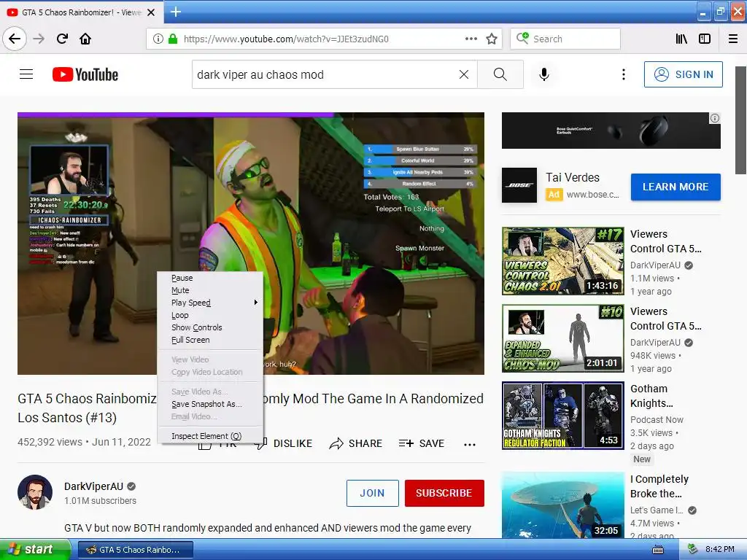The width and height of the screenshot is (747, 560).
Task: Clear the YouTube search text with the X
Action: pos(463,74)
